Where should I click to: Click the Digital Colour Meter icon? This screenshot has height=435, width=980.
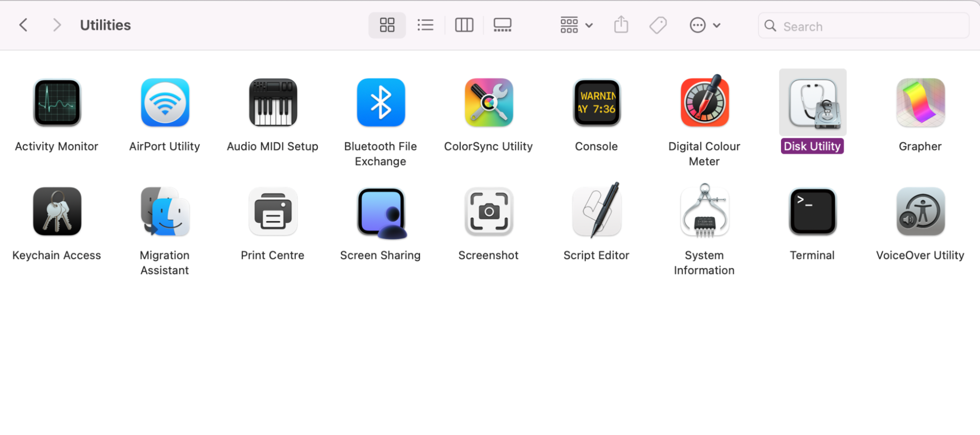tap(704, 101)
